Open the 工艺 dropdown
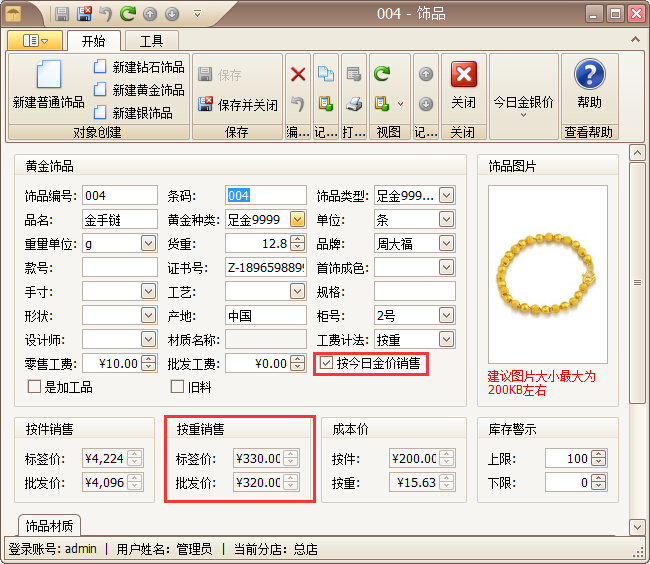The image size is (650, 564). pyautogui.click(x=297, y=291)
